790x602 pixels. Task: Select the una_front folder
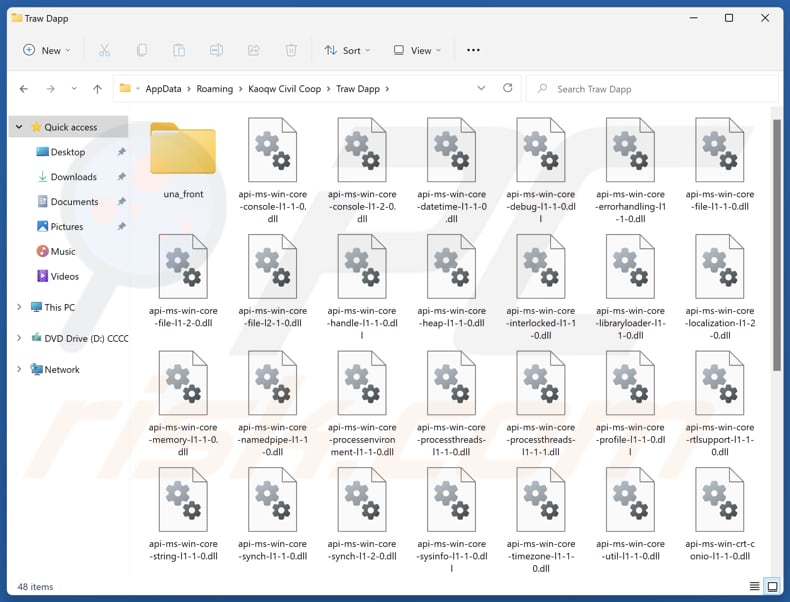pyautogui.click(x=183, y=160)
